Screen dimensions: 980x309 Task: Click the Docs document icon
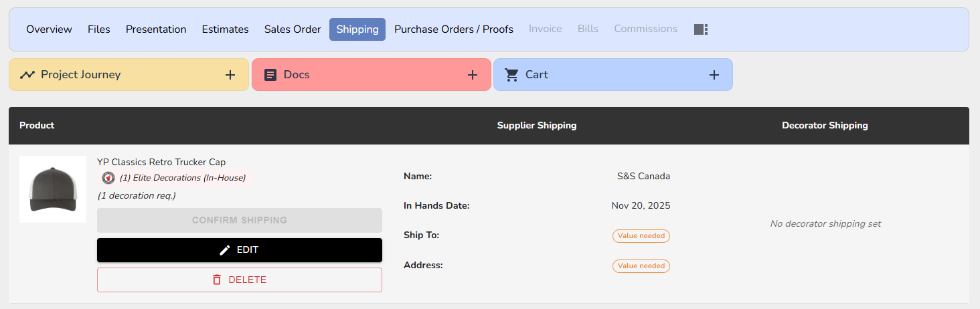click(270, 75)
